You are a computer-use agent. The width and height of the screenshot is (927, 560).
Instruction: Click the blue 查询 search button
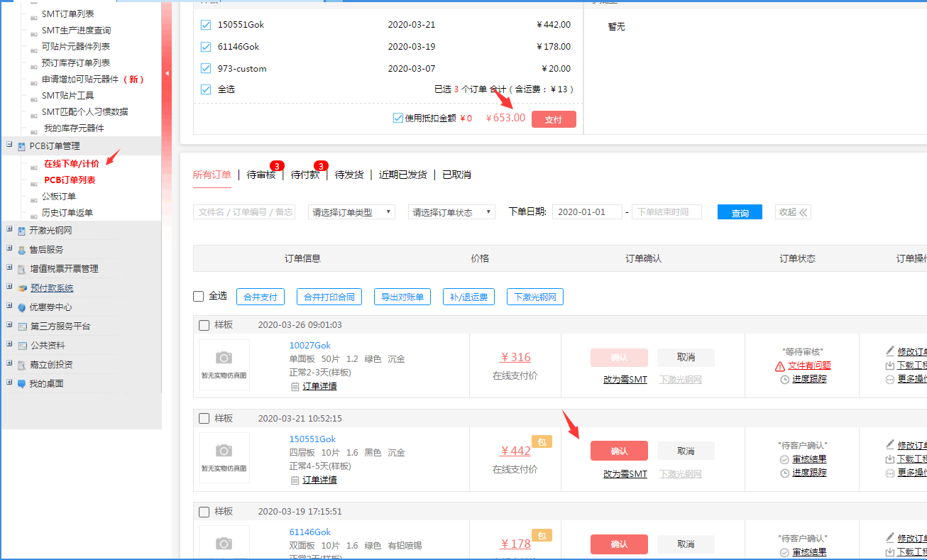click(x=740, y=212)
